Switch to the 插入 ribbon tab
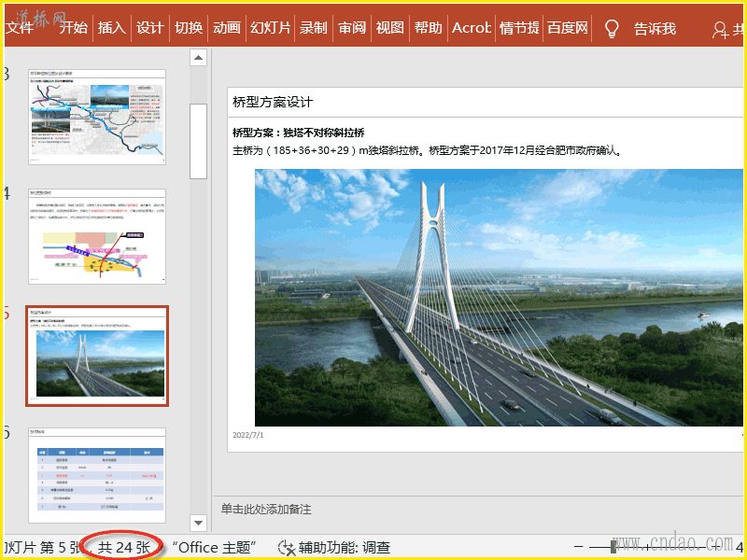 [112, 28]
